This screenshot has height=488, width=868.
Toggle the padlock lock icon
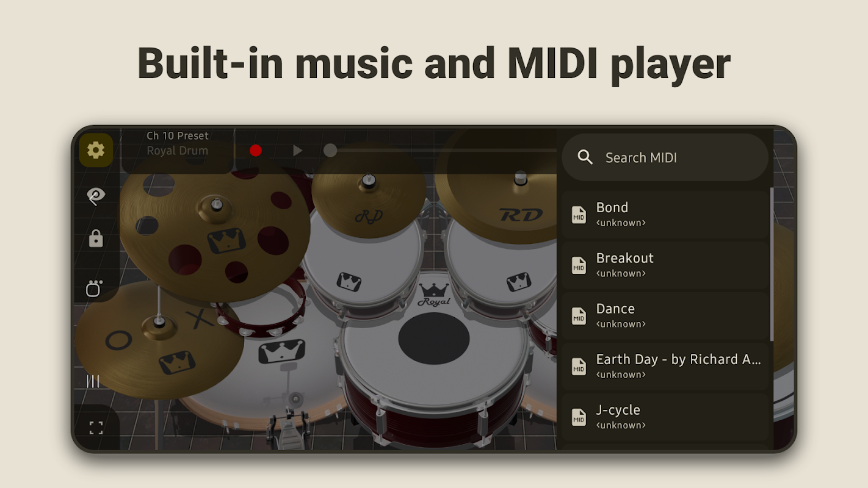[96, 239]
